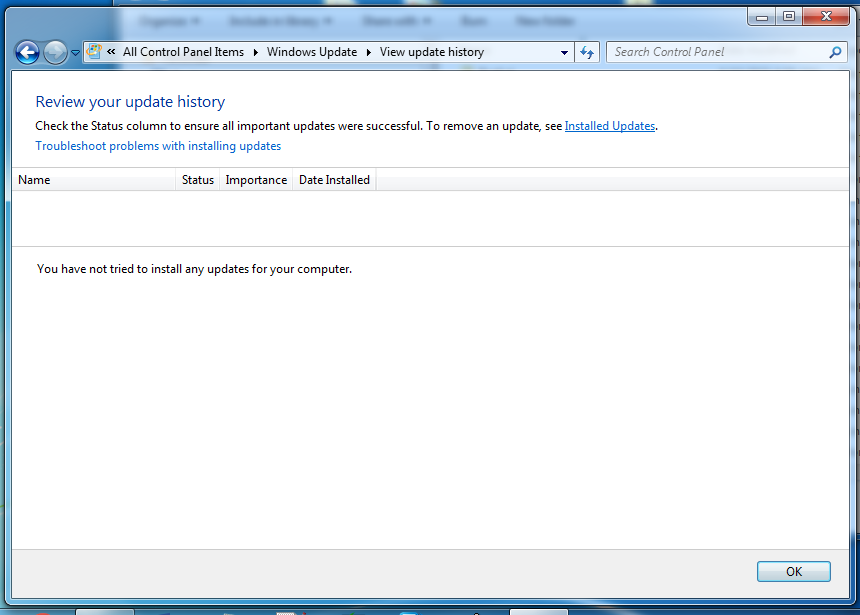The image size is (860, 615).
Task: Click the Control Panel icon in address bar
Action: [94, 52]
